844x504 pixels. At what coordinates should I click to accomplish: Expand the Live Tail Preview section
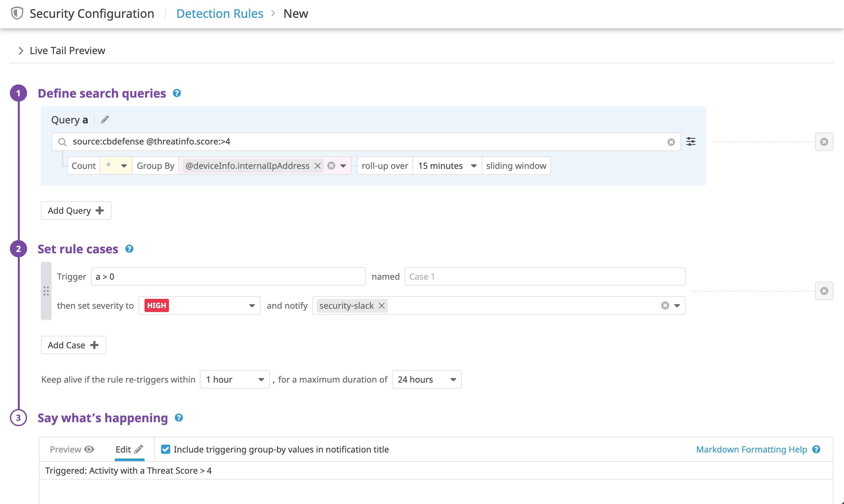21,50
